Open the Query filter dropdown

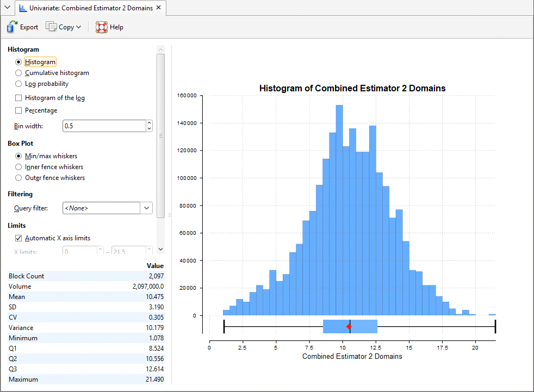tap(146, 208)
